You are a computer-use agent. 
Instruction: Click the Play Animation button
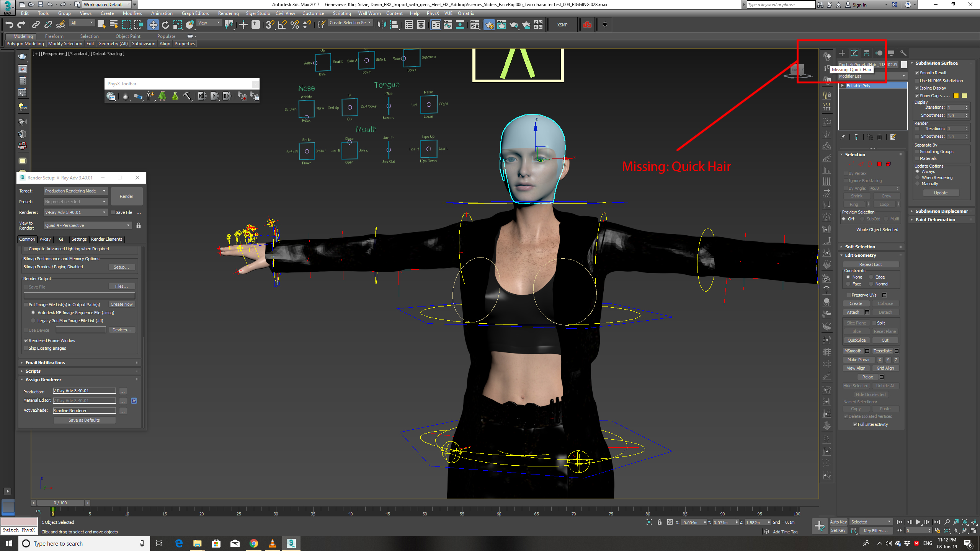(x=918, y=522)
